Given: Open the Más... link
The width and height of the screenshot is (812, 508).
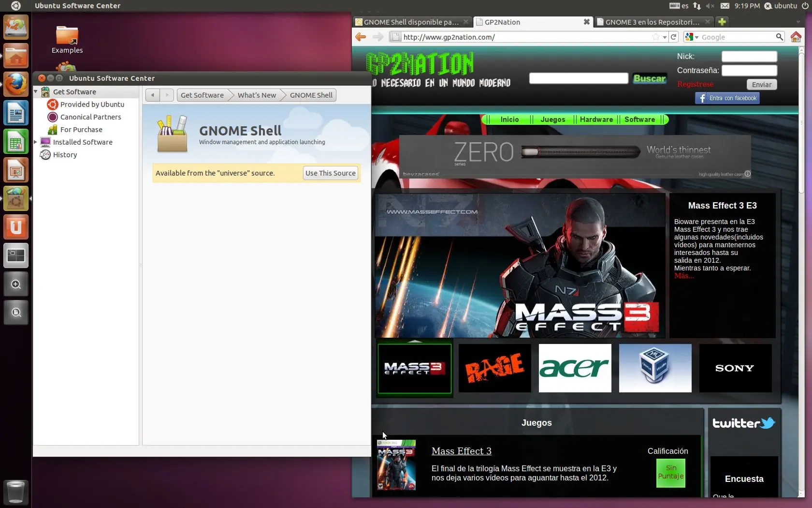Looking at the screenshot, I should (684, 276).
